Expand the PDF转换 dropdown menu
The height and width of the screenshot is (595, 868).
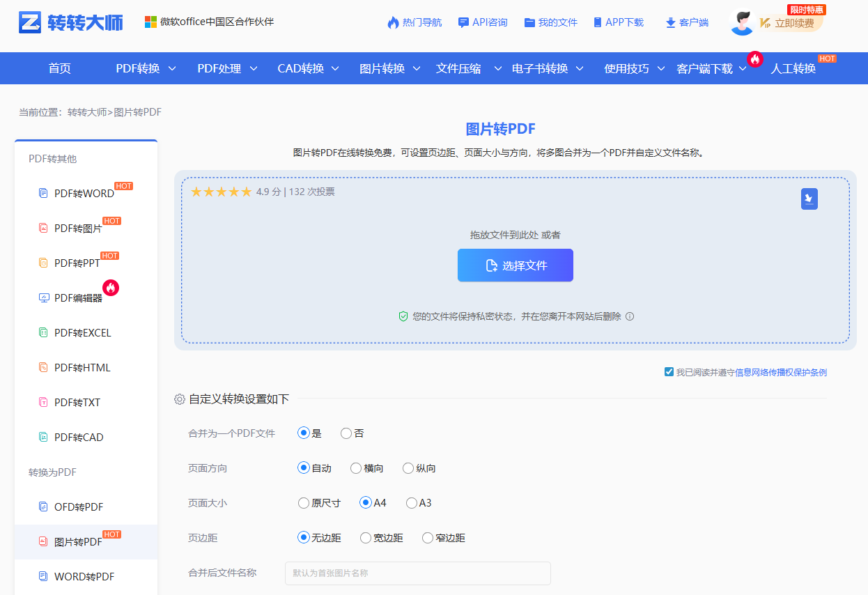click(139, 68)
